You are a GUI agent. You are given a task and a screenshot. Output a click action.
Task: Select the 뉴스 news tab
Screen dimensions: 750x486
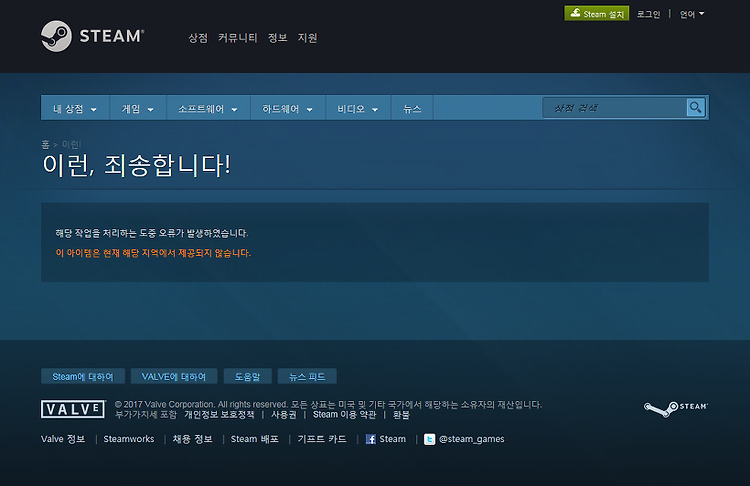tap(412, 109)
